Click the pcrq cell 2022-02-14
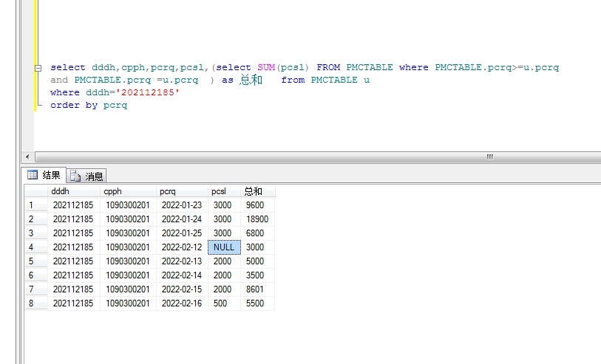This screenshot has height=364, width=601. click(182, 275)
